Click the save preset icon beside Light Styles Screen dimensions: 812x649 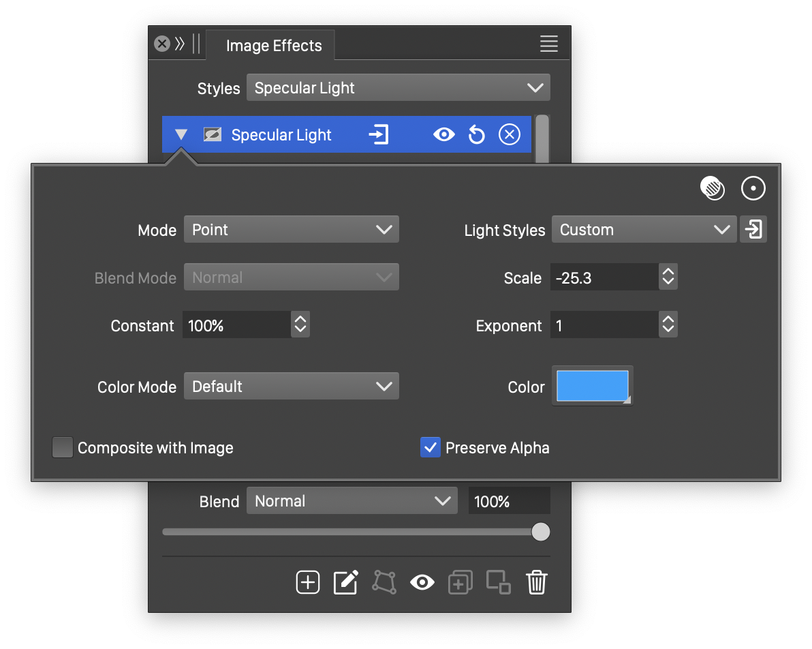click(x=753, y=230)
